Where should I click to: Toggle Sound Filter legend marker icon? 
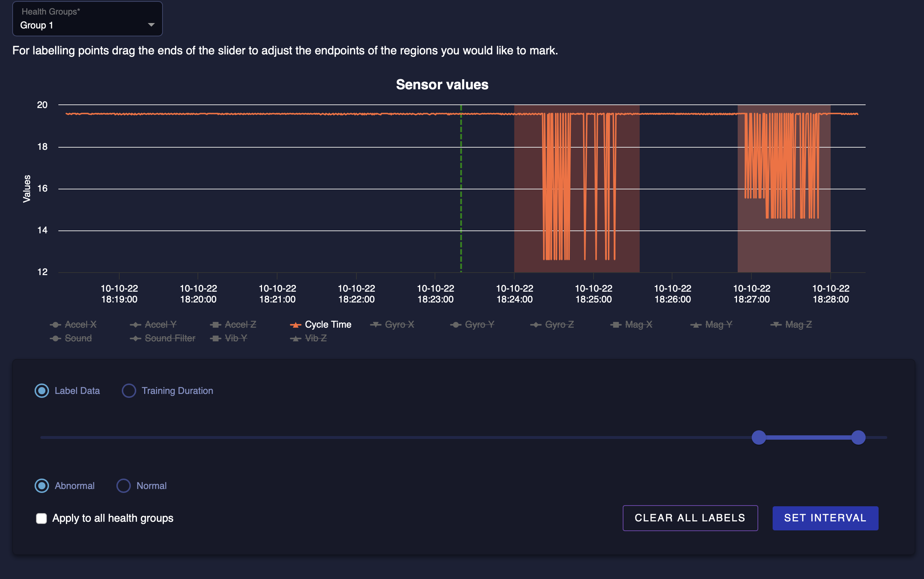click(x=136, y=338)
